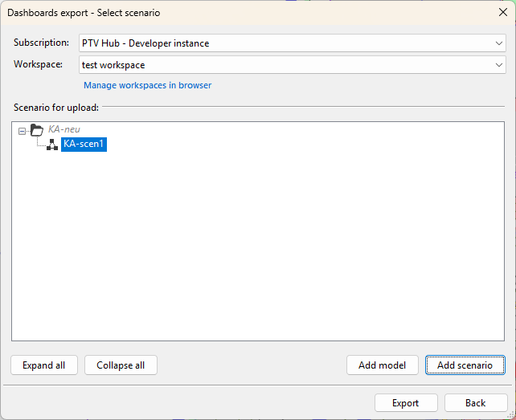Select the KA-neu model entry
Screen dimensions: 516x420
pos(64,129)
